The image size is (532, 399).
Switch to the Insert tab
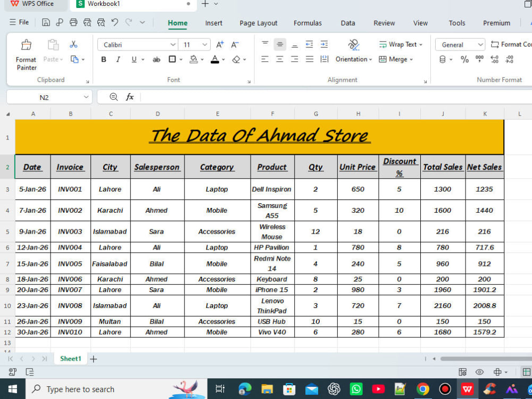pos(213,23)
